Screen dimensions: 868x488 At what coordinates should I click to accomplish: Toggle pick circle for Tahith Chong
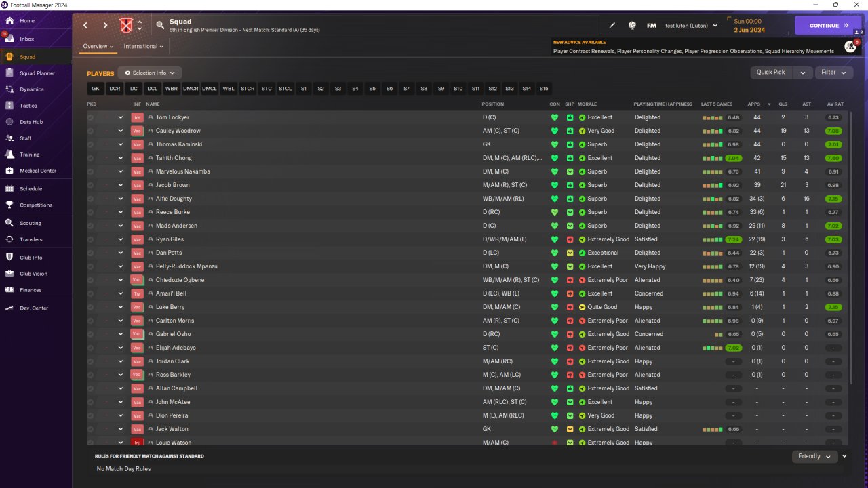pyautogui.click(x=90, y=158)
